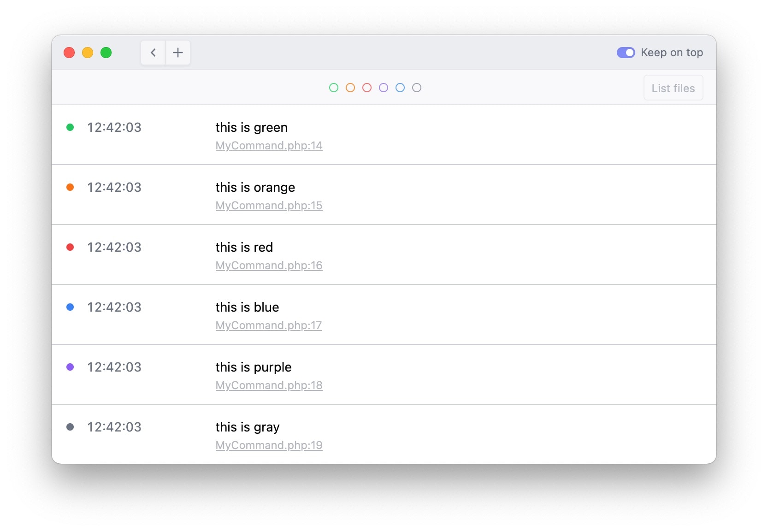Click the blue dot beside 'this is blue'
This screenshot has height=532, width=768.
point(70,307)
